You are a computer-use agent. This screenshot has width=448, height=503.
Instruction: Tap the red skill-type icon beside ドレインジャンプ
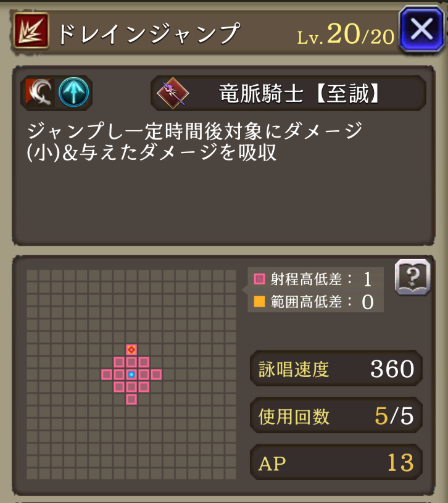point(31,30)
